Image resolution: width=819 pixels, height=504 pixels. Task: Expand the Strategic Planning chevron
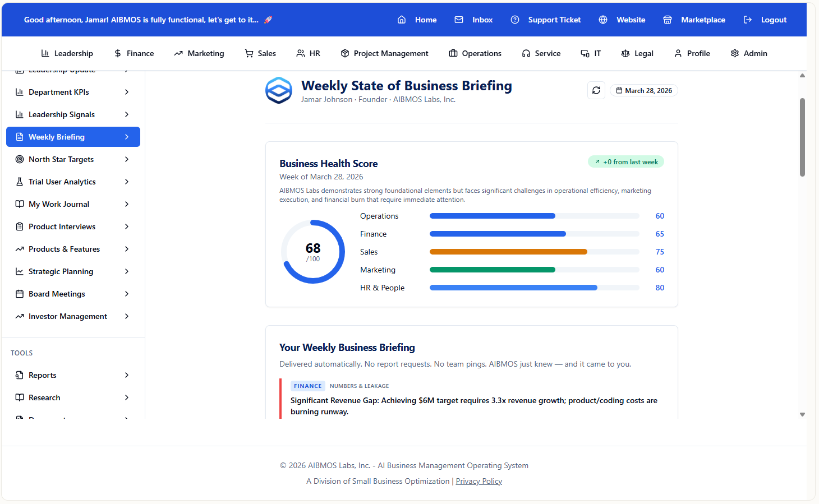pos(127,271)
